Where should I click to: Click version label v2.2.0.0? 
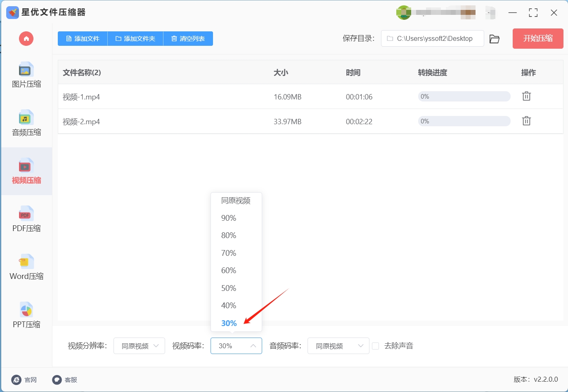[536, 379]
